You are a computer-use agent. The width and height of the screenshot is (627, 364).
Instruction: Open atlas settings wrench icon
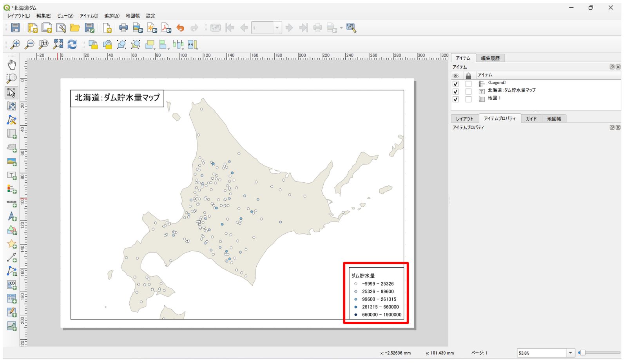point(351,27)
